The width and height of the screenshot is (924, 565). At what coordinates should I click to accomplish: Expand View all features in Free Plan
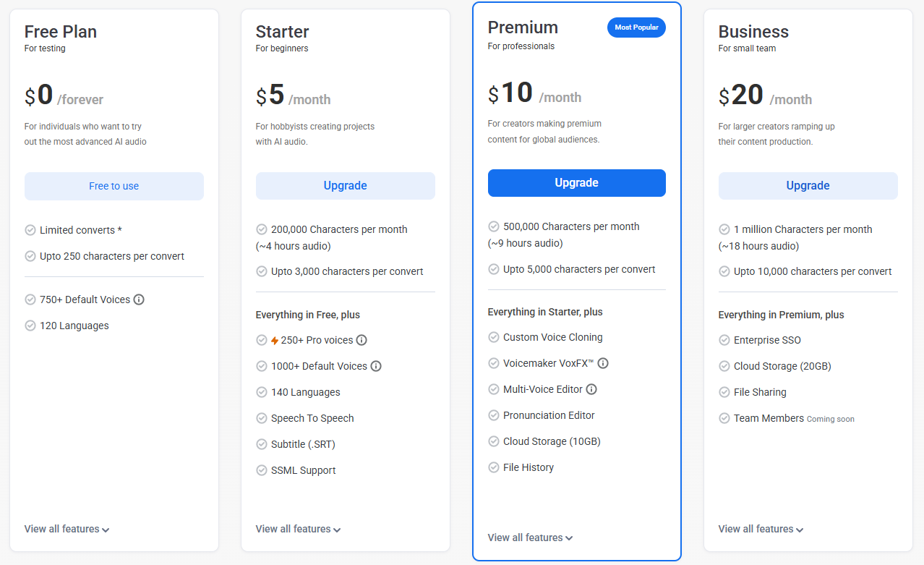pos(67,529)
